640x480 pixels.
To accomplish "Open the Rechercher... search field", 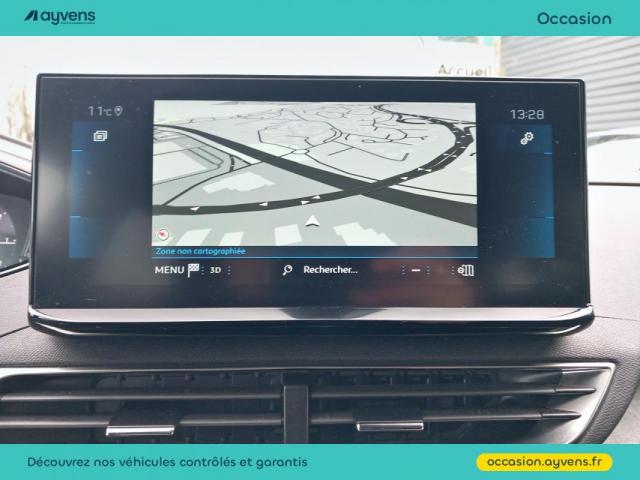I will click(330, 270).
